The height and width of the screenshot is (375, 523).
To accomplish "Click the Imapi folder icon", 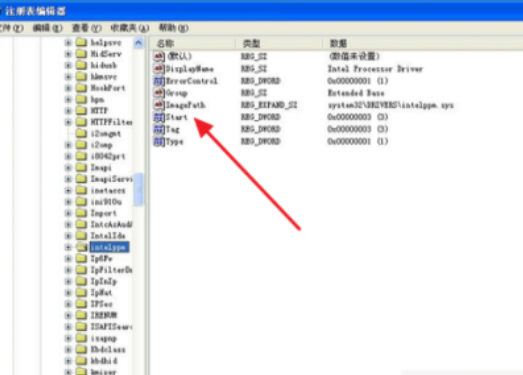I will coord(81,167).
